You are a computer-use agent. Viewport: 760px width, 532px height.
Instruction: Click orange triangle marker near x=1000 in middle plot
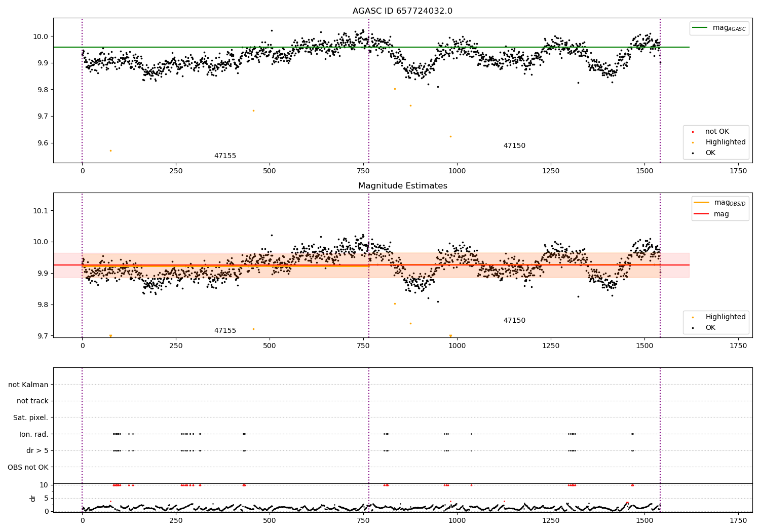(450, 336)
